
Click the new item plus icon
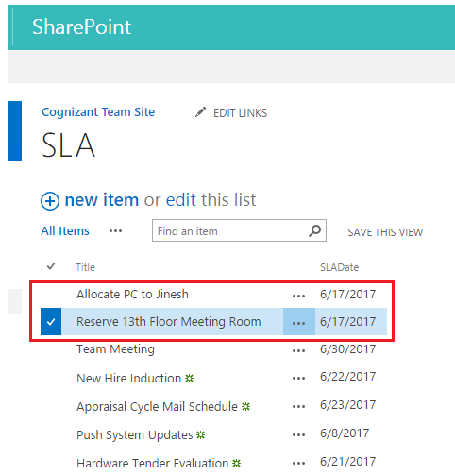(x=50, y=201)
